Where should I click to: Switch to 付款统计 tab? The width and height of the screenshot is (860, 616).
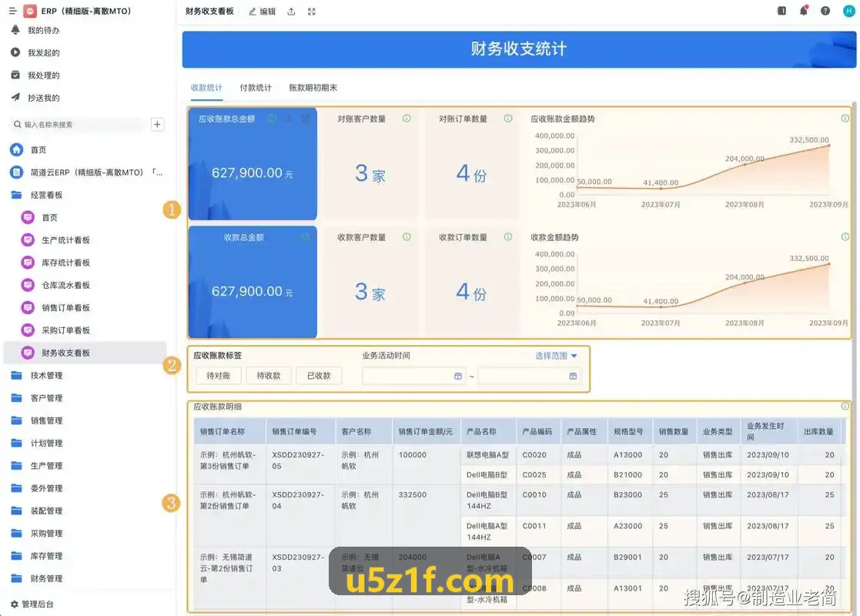[256, 88]
